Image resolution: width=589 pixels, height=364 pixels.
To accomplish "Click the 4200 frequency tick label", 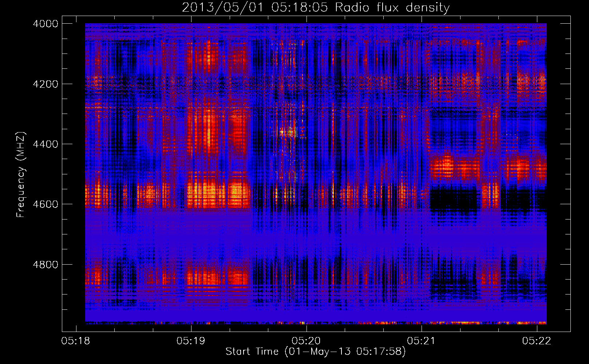I will [x=46, y=84].
